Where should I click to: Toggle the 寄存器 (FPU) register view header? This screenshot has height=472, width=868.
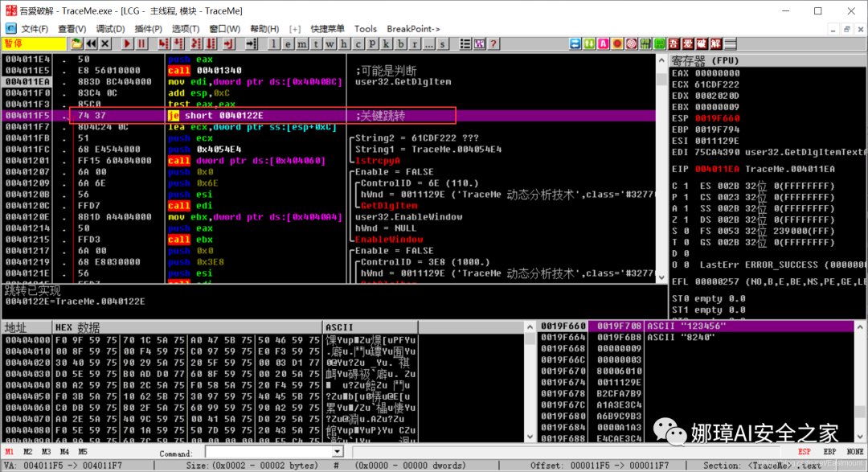768,60
